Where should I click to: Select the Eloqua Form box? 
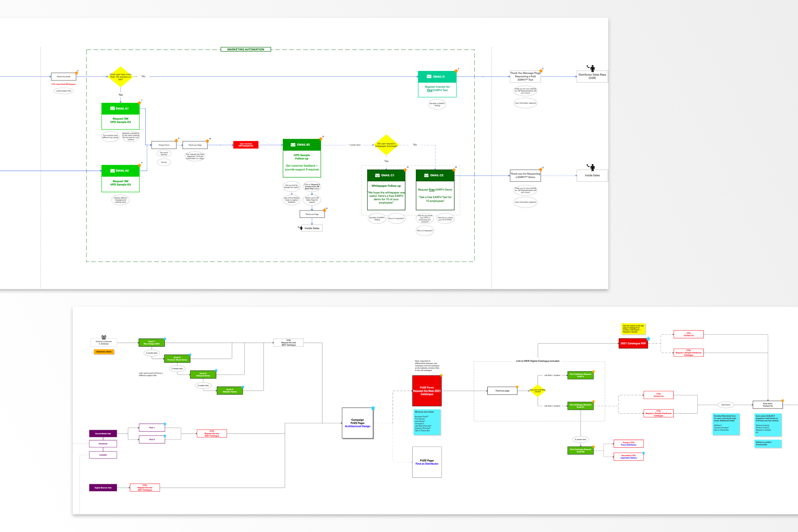[164, 145]
